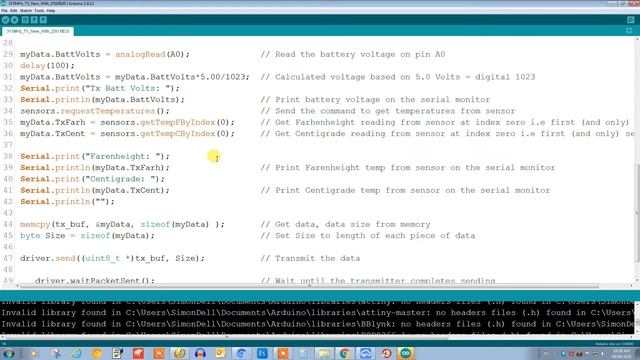Click comment '// Set Size to length of each piece of data'
This screenshot has height=360, width=640.
[x=368, y=236]
